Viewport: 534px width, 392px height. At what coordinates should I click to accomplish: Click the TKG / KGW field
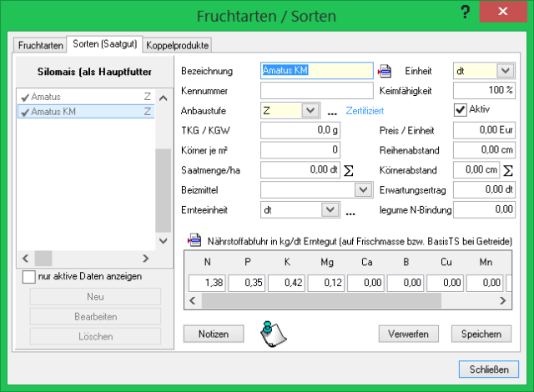pos(300,130)
